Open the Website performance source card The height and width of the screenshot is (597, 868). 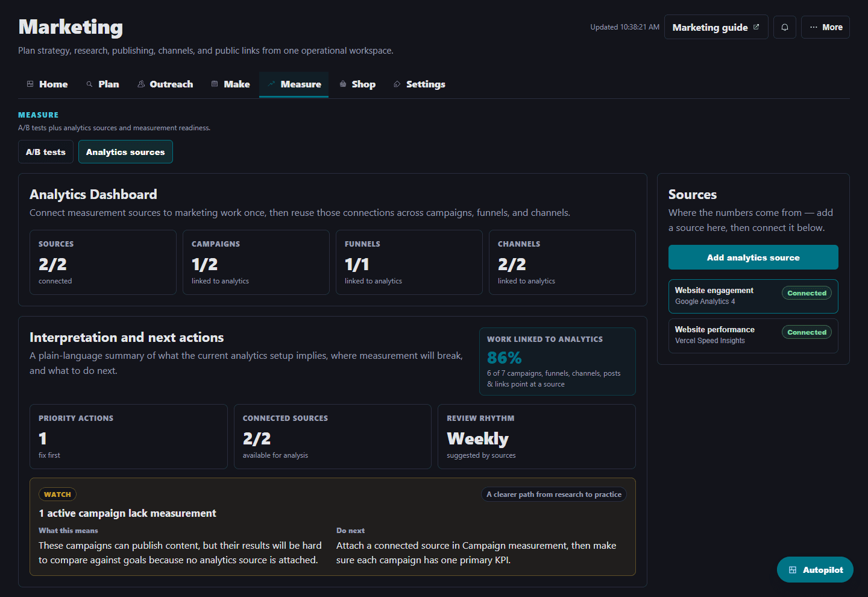pyautogui.click(x=753, y=335)
